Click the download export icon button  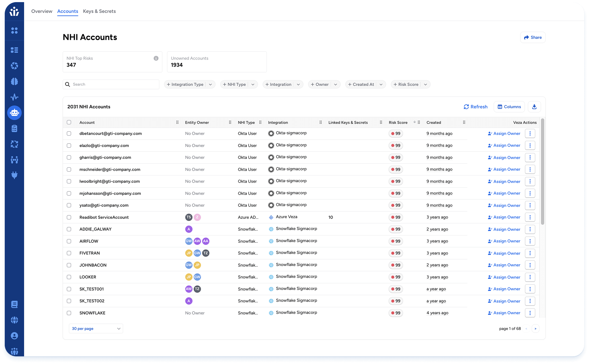(x=534, y=107)
